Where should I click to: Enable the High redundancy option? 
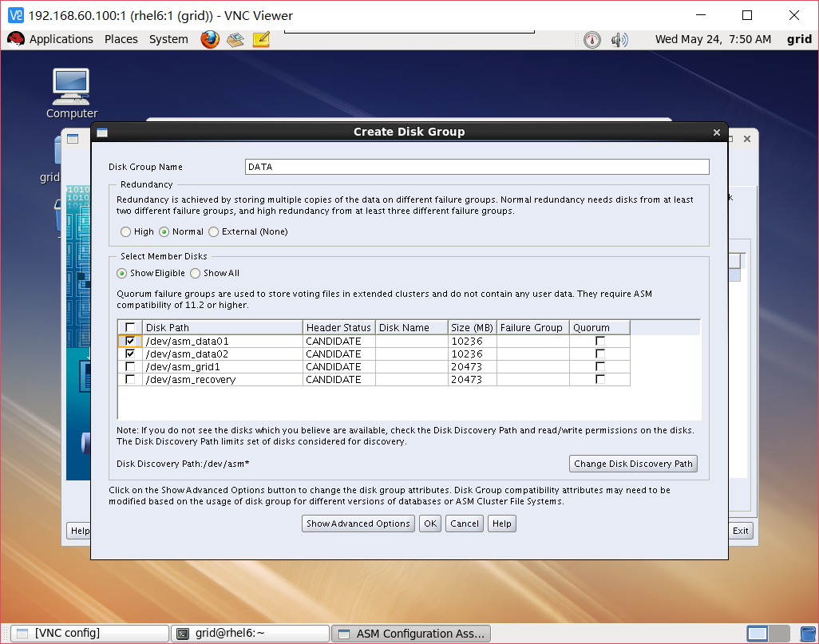(125, 231)
